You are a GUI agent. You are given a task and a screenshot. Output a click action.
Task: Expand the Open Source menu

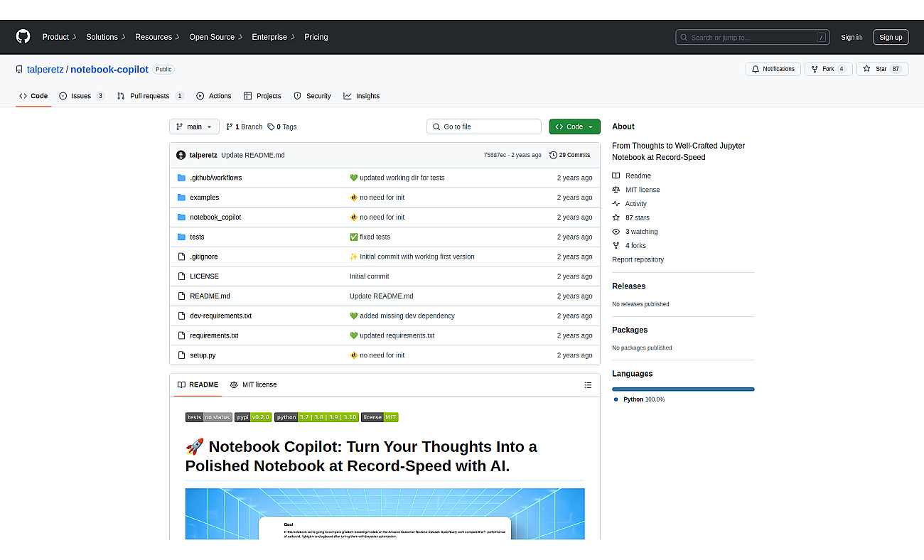coord(215,37)
